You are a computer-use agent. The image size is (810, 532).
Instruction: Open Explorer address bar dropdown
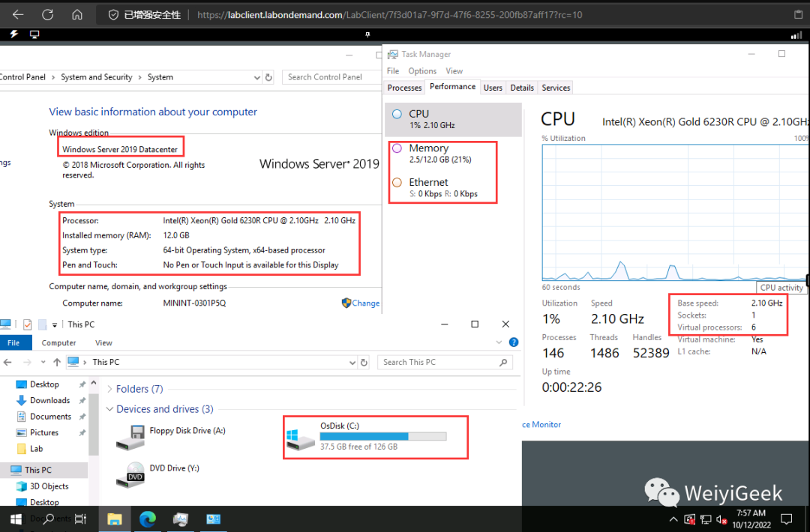tap(352, 362)
